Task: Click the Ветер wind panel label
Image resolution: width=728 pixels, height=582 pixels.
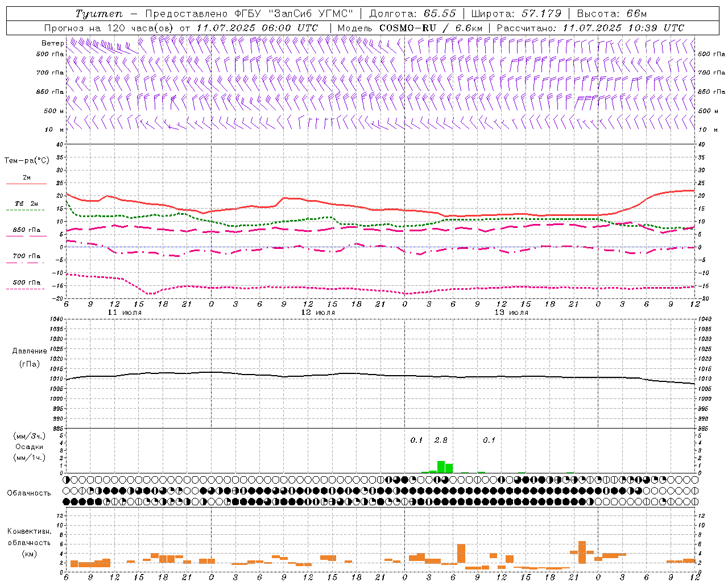Action: click(x=52, y=43)
